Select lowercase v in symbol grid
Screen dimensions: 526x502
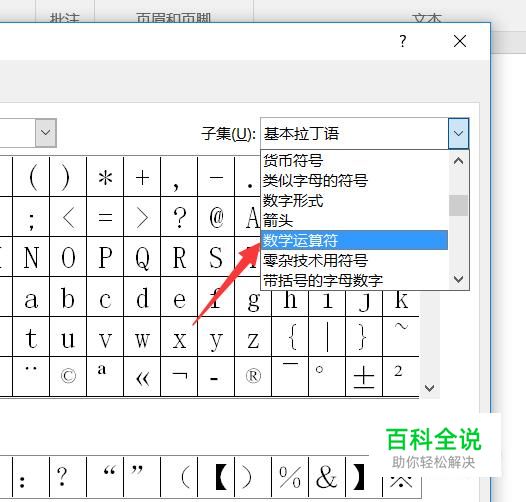click(105, 337)
